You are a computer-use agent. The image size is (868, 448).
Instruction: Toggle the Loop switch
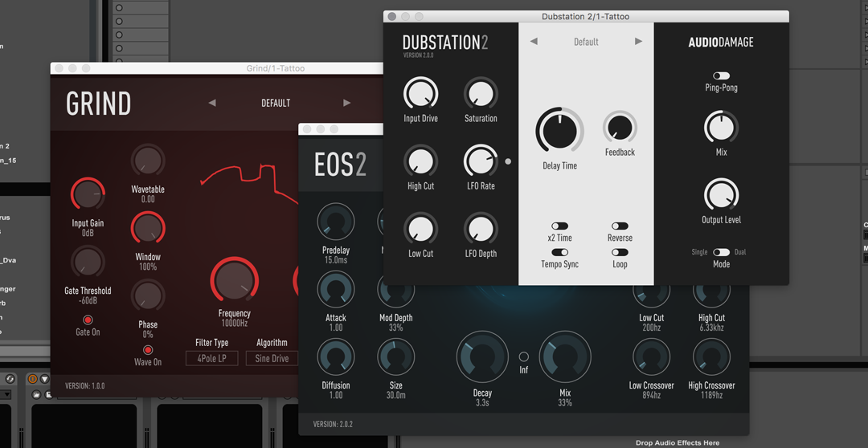620,252
